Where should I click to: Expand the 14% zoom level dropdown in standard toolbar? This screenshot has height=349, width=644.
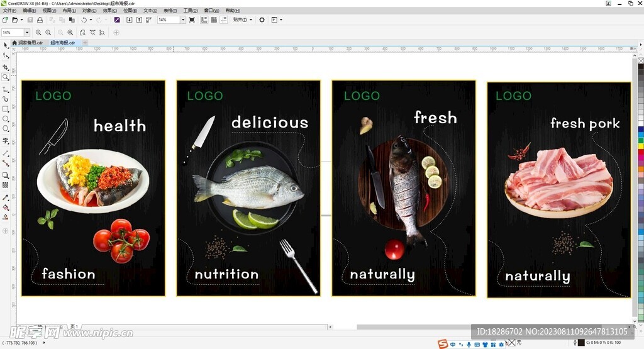(x=183, y=20)
